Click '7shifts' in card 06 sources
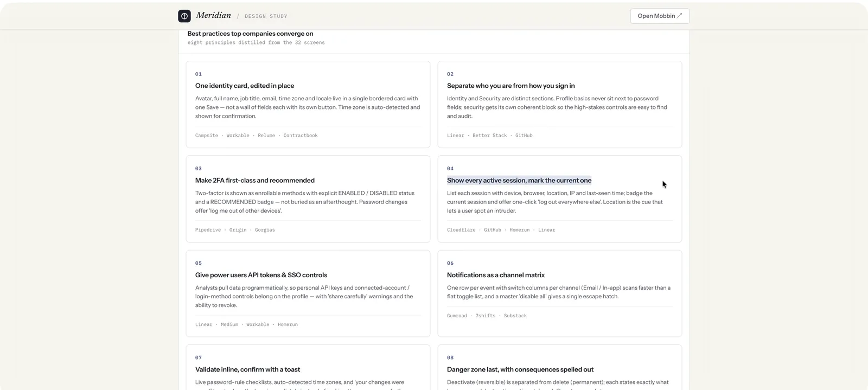 tap(486, 316)
